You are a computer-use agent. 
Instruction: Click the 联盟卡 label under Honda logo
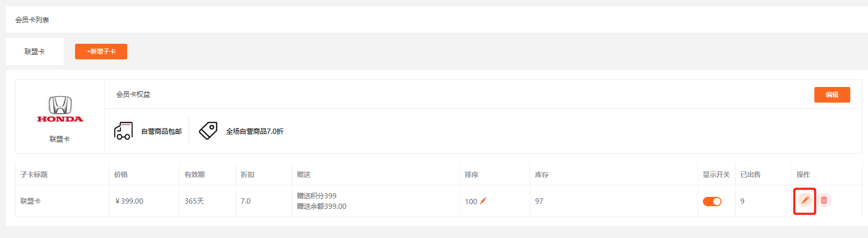59,139
